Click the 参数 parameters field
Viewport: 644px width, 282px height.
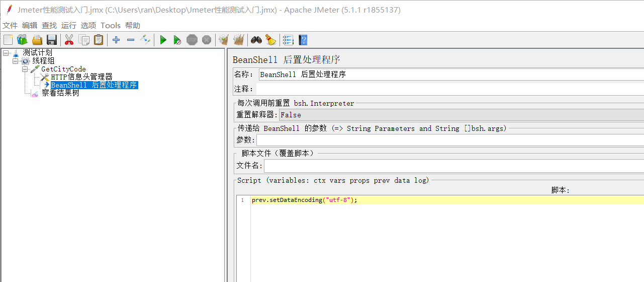[450, 140]
